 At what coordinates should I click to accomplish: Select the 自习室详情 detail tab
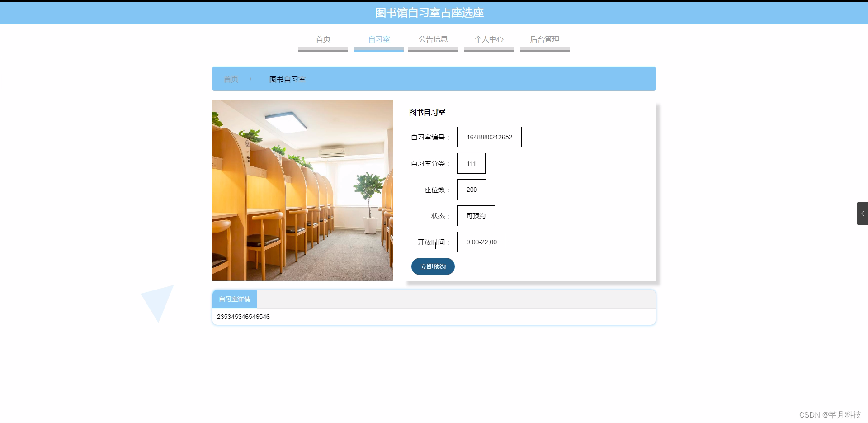tap(234, 299)
